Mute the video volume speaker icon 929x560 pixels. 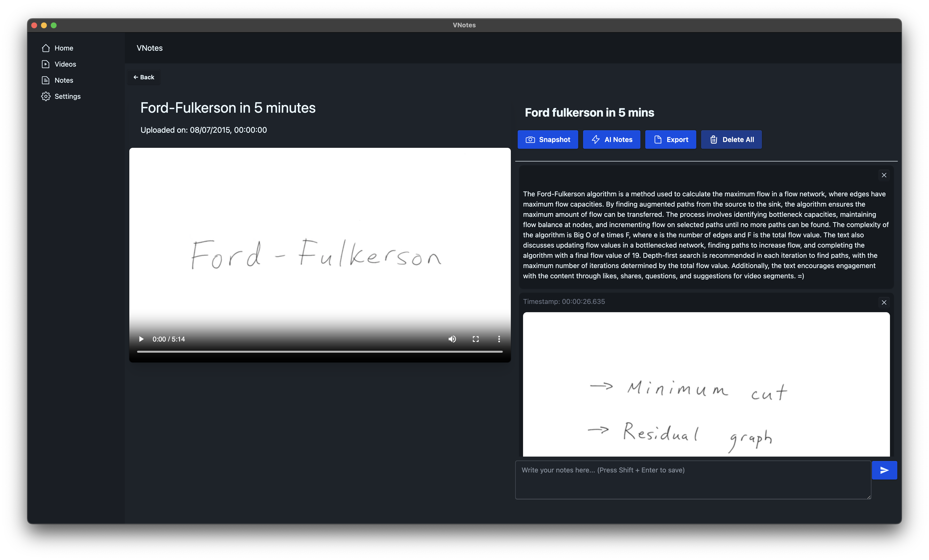(x=452, y=339)
